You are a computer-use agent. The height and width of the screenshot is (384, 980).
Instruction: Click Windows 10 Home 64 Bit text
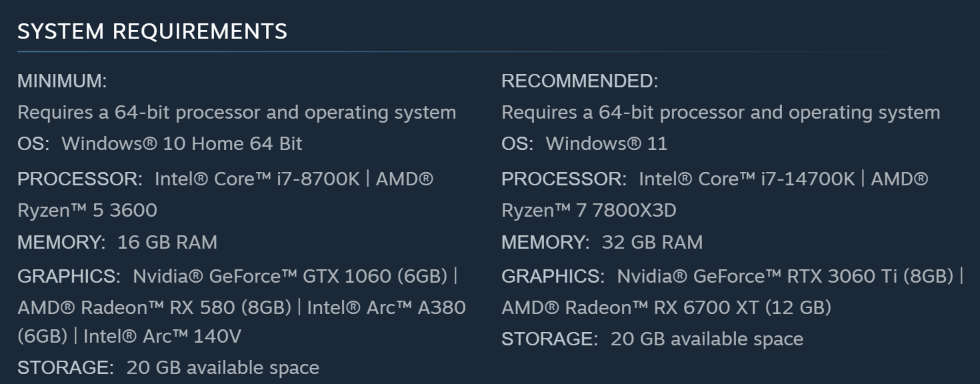click(x=181, y=143)
